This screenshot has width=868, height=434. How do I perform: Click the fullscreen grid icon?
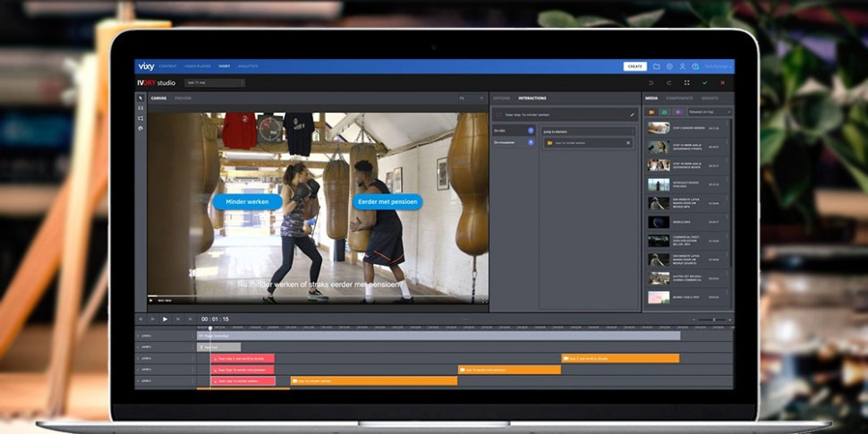click(x=686, y=82)
